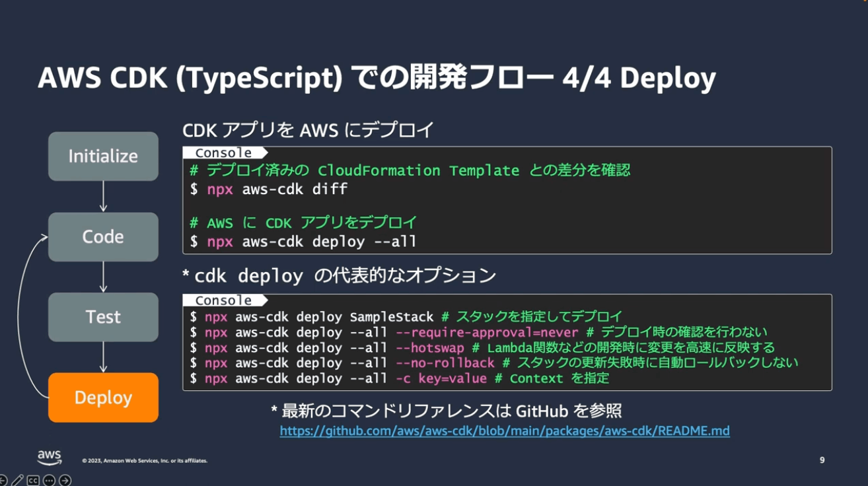Click the 'CDK アプリを AWS にデプロイ' heading
The height and width of the screenshot is (486, 868).
click(x=308, y=130)
